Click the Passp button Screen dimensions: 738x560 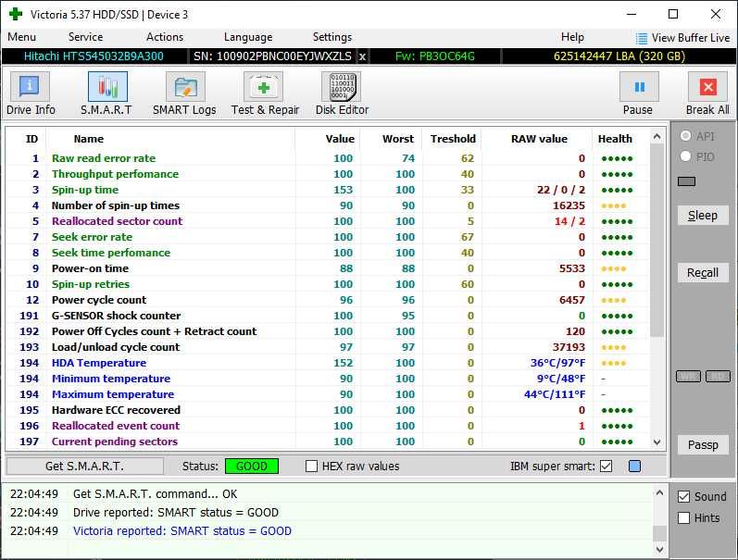tap(703, 445)
